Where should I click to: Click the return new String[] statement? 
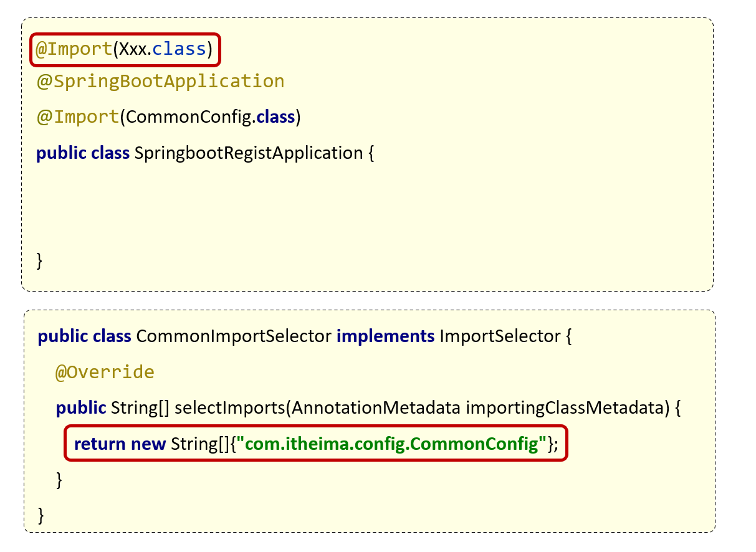(x=317, y=444)
